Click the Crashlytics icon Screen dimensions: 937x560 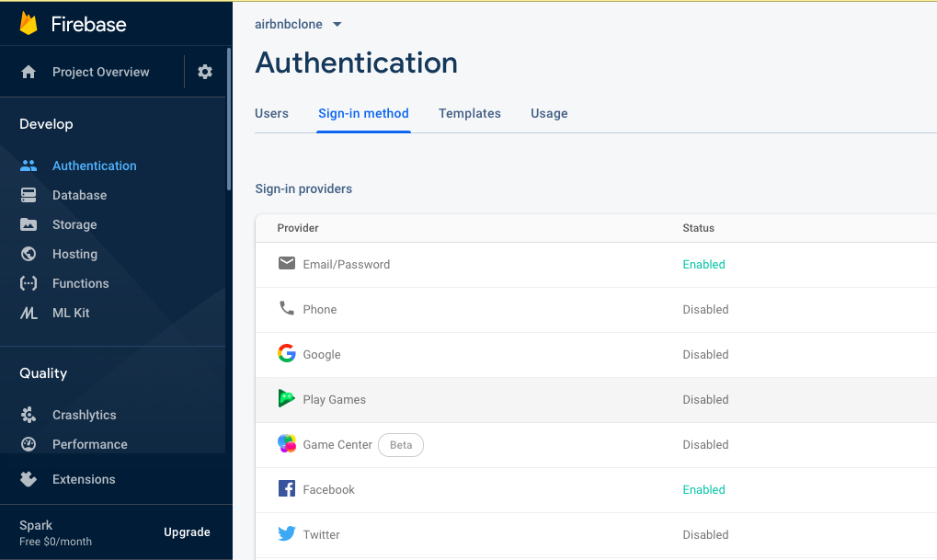pos(29,415)
